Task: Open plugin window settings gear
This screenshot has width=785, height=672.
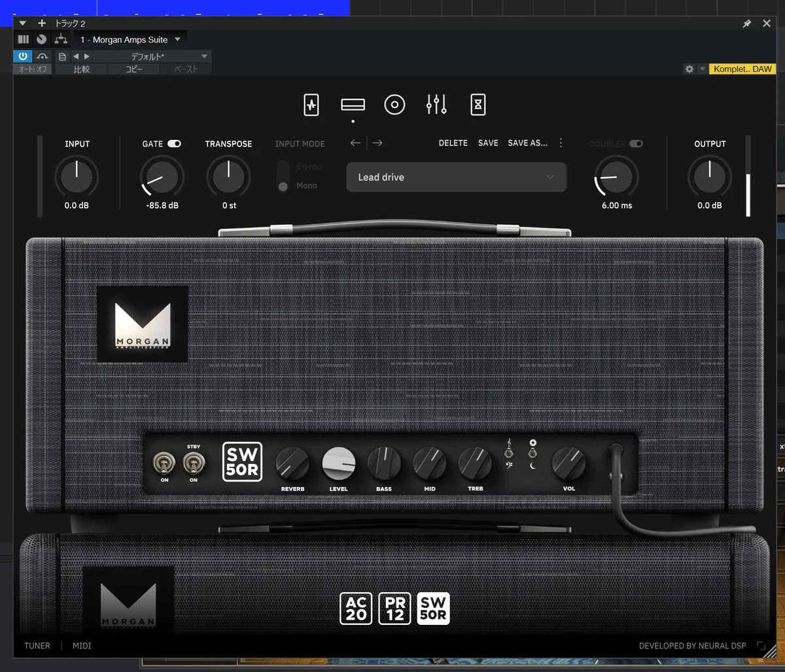Action: coord(689,69)
